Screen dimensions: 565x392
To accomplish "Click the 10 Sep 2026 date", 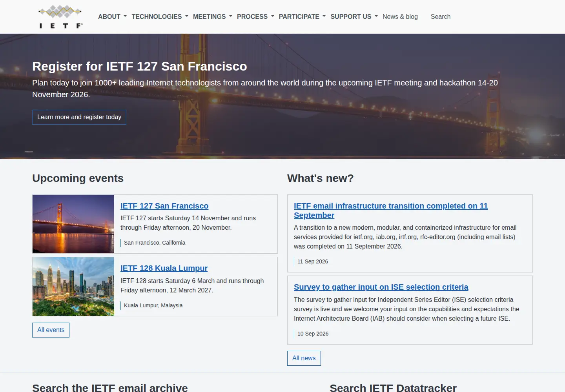I will tap(313, 334).
